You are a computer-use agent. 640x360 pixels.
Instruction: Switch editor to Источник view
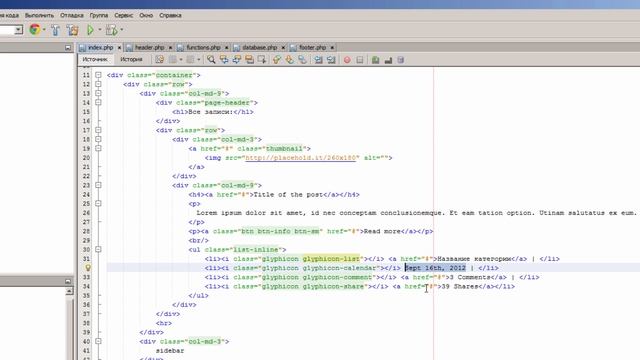95,60
